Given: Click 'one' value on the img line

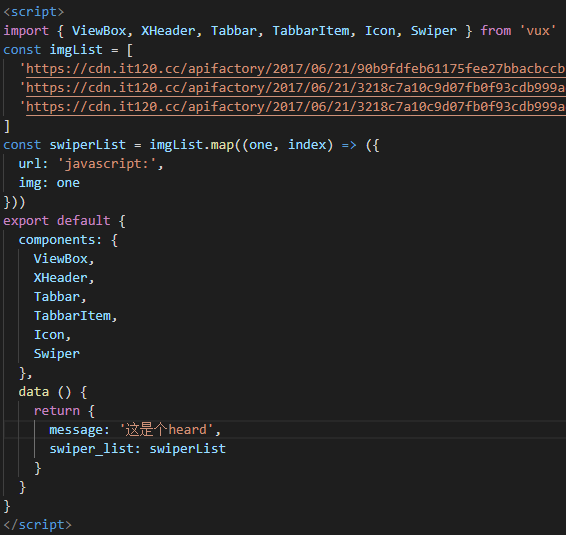Looking at the screenshot, I should tap(68, 183).
